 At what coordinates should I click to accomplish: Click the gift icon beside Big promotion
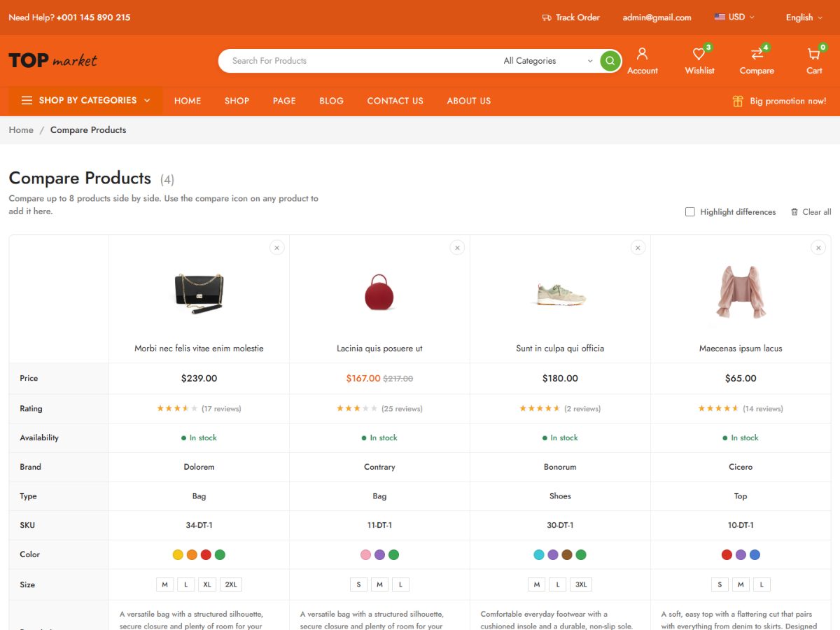(738, 101)
